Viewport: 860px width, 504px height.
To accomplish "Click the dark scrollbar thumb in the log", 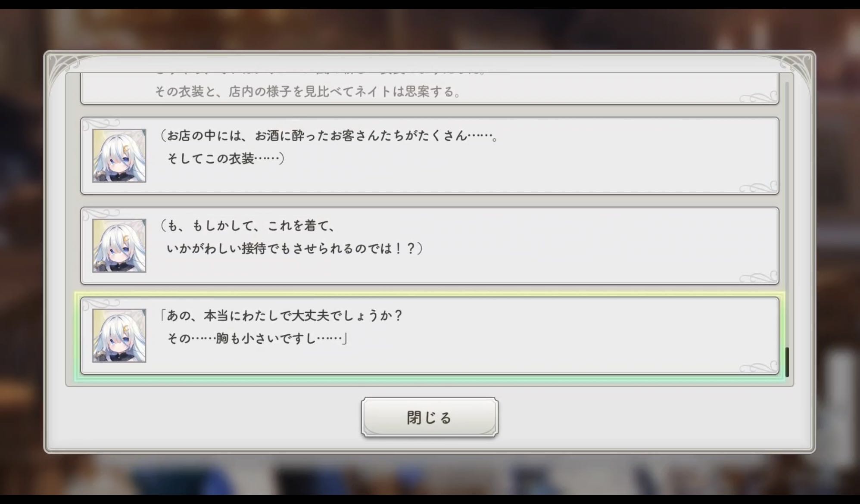I will point(787,362).
